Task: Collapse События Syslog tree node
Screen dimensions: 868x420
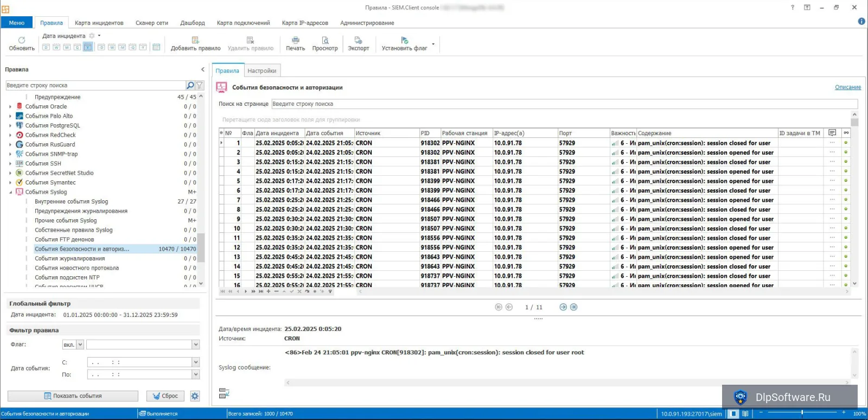Action: (10, 192)
